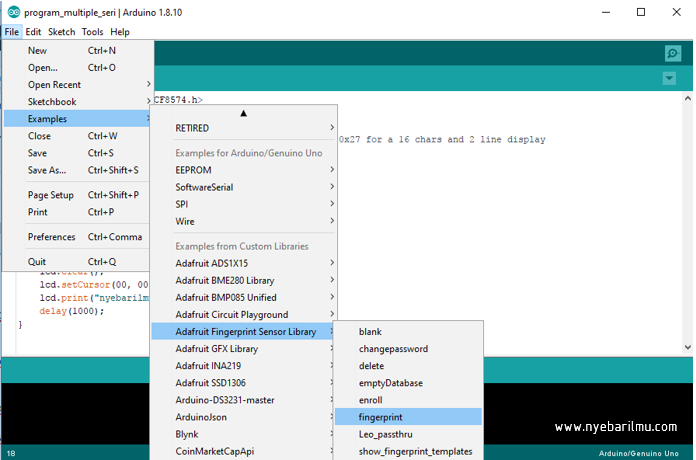Screen dimensions: 696x460
Task: Open the emptyDatabase example sketch
Action: [408, 383]
